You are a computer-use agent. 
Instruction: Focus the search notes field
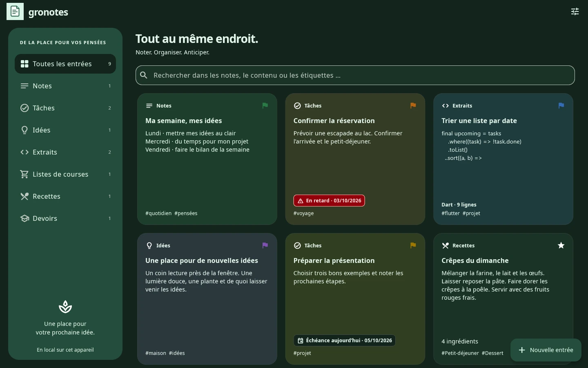pos(355,75)
